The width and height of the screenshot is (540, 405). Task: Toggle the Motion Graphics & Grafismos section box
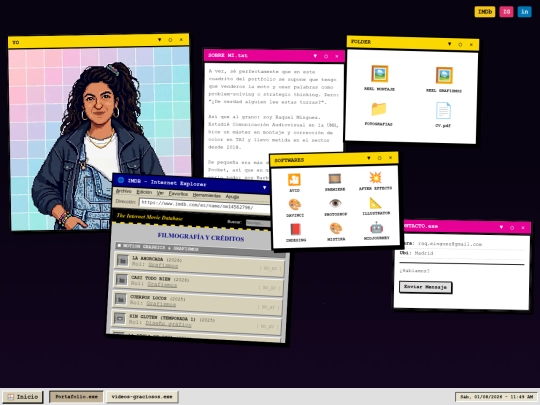pos(119,245)
